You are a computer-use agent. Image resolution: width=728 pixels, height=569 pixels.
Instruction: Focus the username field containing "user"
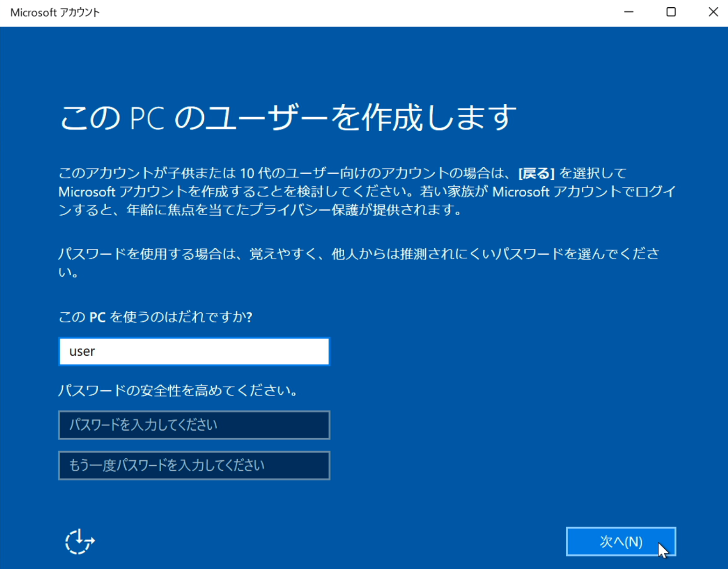coord(194,351)
